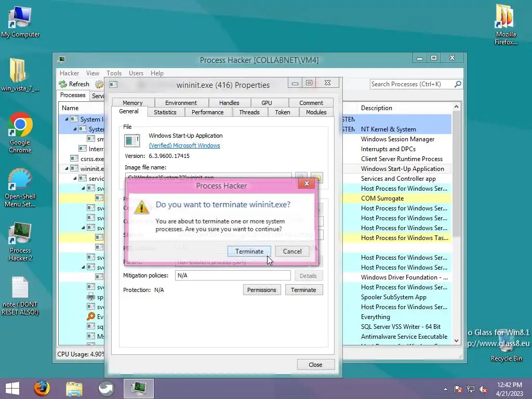Open the Help menu
532x399 pixels.
click(x=157, y=73)
